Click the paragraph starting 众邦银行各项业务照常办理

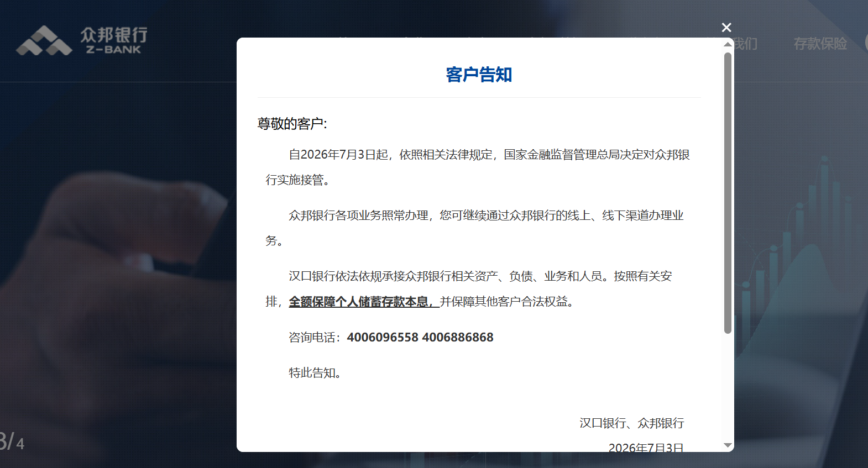[475, 228]
